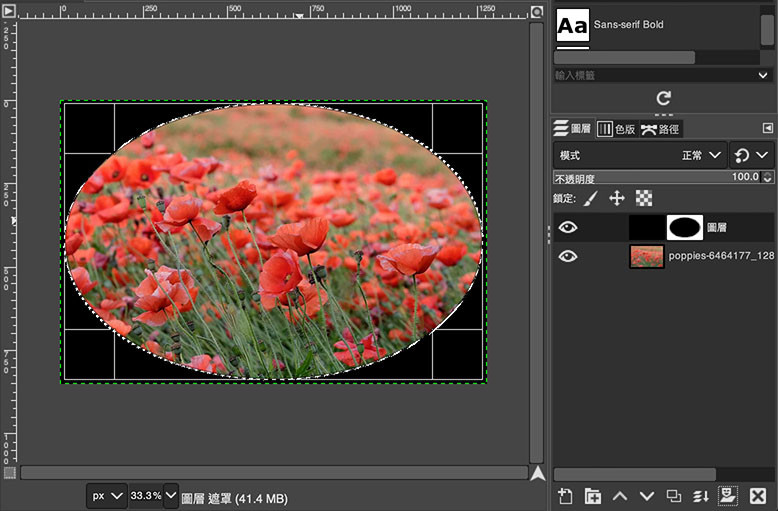Duplicate the current layer

click(x=674, y=496)
